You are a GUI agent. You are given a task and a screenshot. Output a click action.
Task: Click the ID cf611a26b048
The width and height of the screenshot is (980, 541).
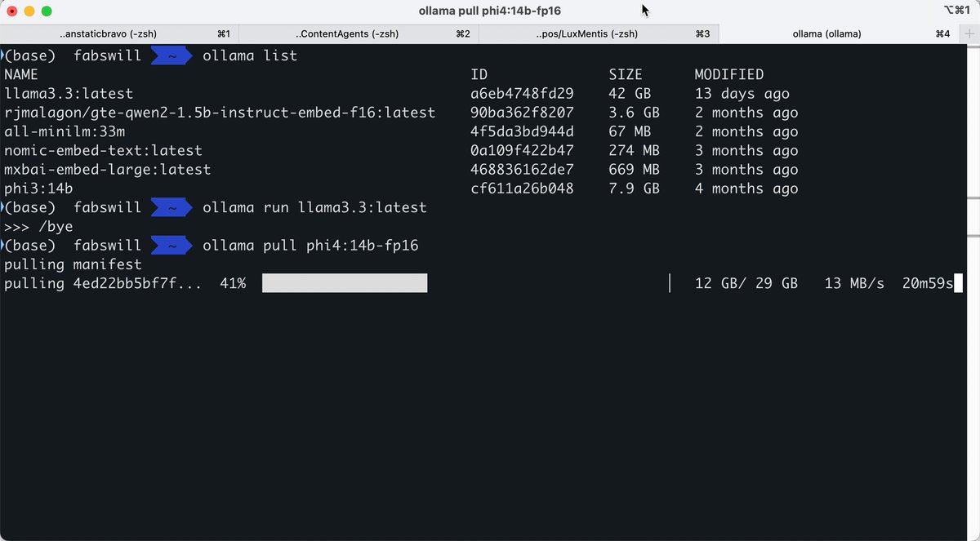523,188
